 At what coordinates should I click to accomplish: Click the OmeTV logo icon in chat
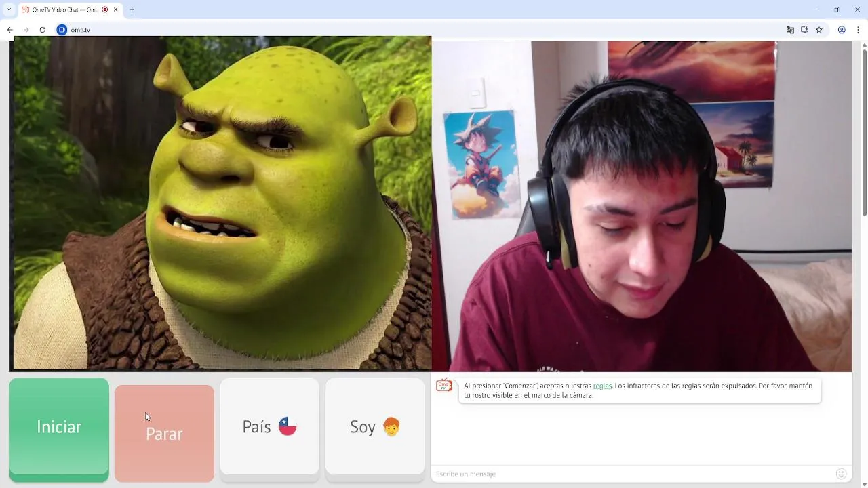coord(443,385)
